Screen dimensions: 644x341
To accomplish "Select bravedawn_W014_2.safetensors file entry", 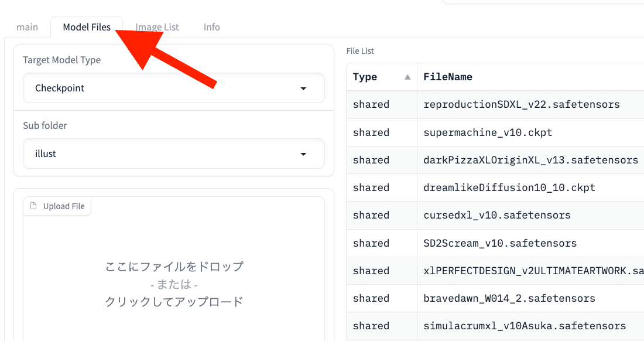I will [x=509, y=298].
